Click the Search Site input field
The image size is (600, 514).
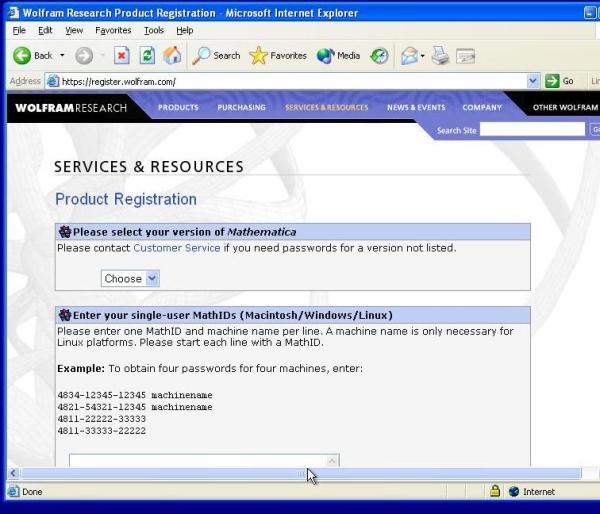pyautogui.click(x=532, y=130)
